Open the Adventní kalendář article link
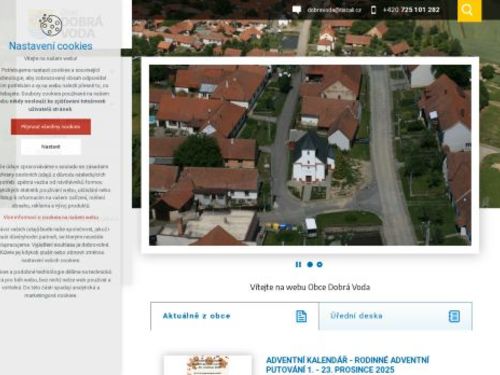The height and width of the screenshot is (375, 500). (347, 365)
